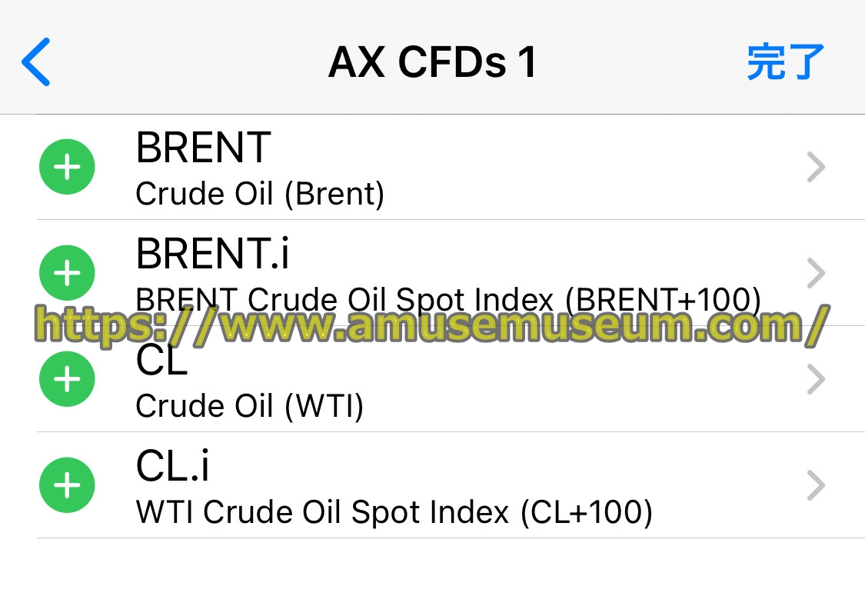Add CL.i symbol with green plus
865x616 pixels.
68,485
